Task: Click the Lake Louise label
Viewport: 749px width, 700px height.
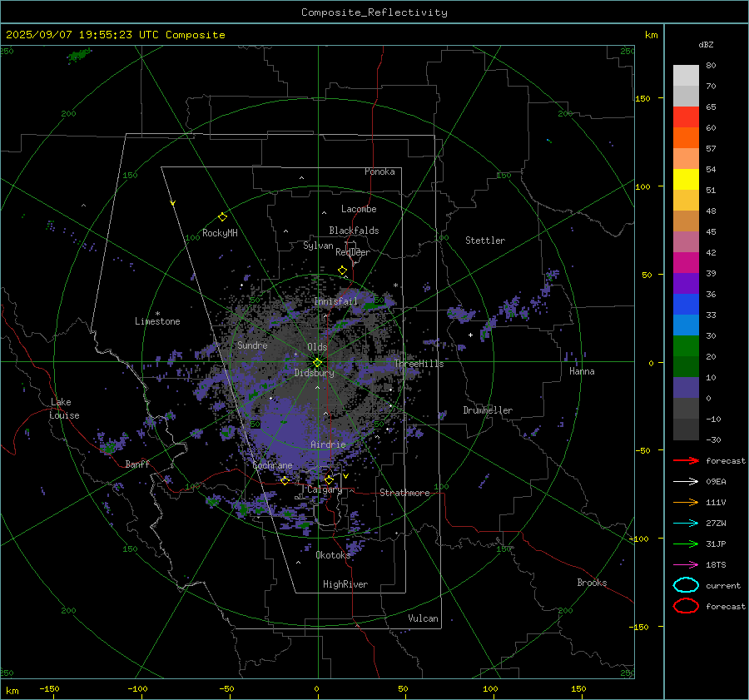Action: [64, 409]
